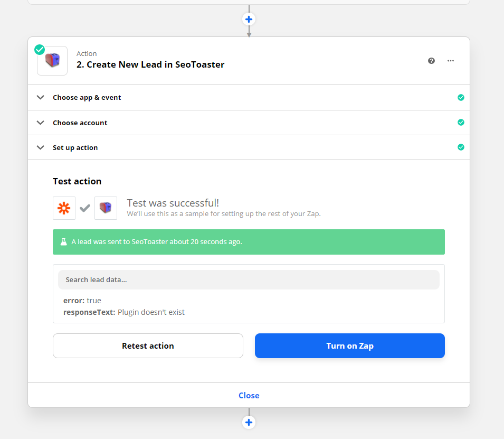Click the SeoToaster icon in Test action

(106, 208)
